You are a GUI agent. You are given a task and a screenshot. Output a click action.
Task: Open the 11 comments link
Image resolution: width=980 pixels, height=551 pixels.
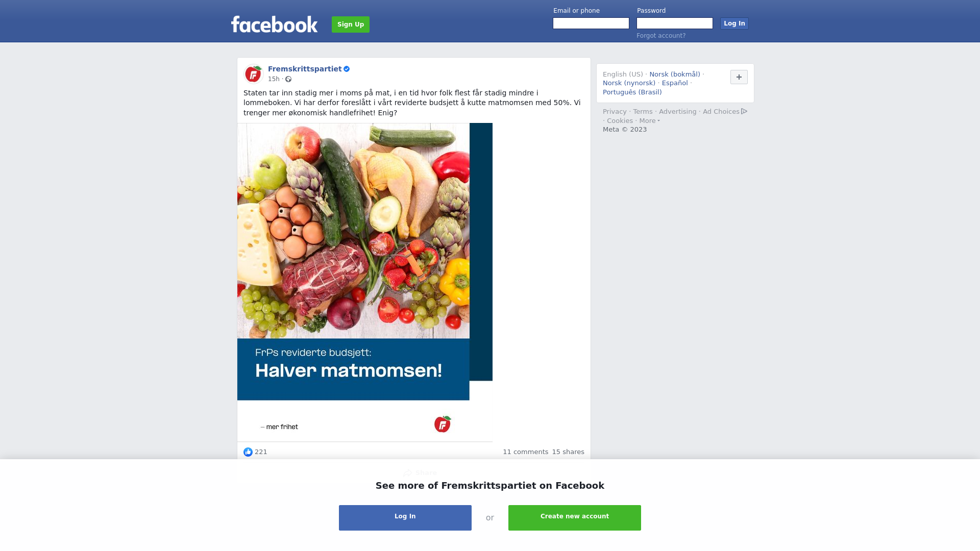pyautogui.click(x=525, y=452)
